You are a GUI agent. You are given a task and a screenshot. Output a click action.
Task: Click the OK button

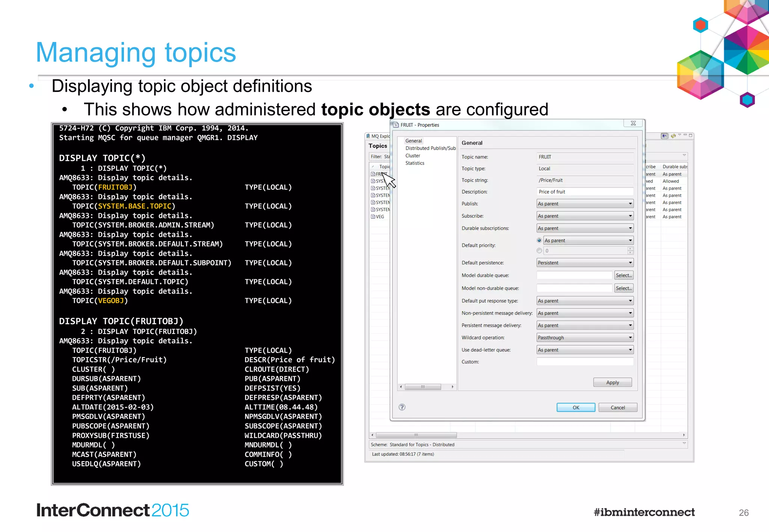[x=576, y=407]
